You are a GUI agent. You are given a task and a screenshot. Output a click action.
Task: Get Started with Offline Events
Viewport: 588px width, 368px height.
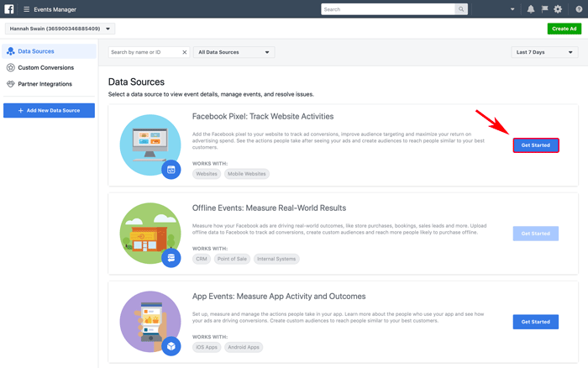coord(536,234)
